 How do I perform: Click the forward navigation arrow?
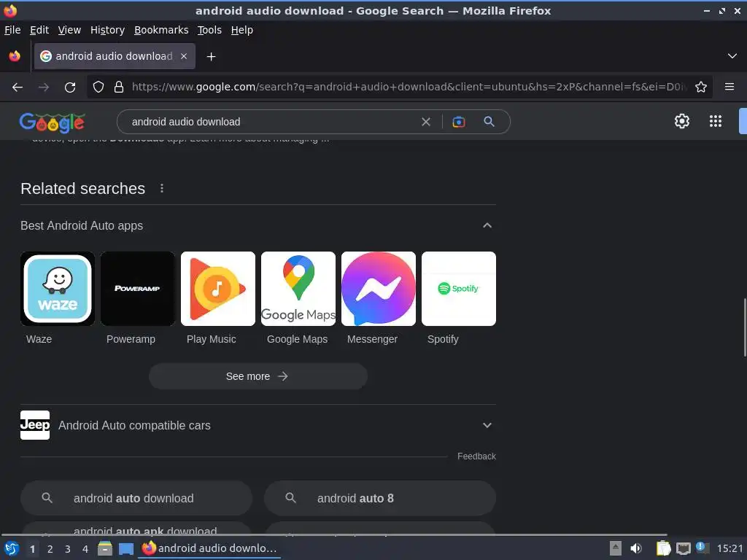coord(44,87)
